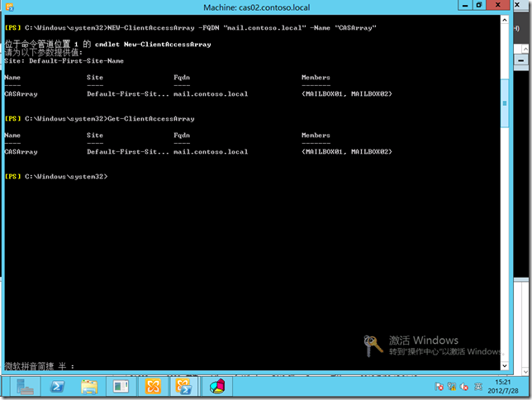Close the cas02.contoso.local shell window
This screenshot has width=532, height=400.
(x=498, y=6)
